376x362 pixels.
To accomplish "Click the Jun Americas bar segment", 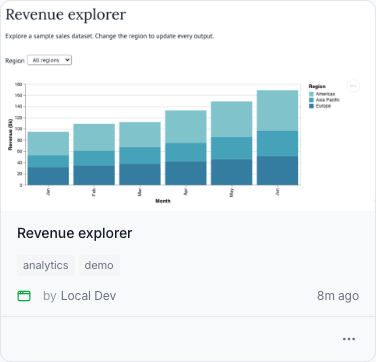I will [x=277, y=111].
